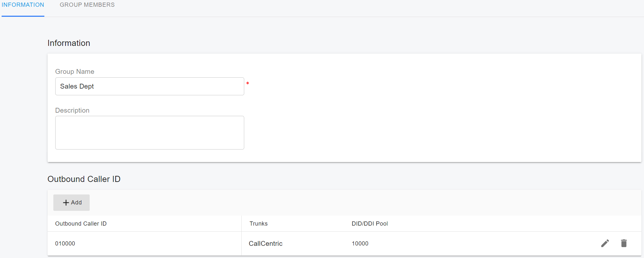Click the Trunks column header
The image size is (644, 258).
click(x=258, y=224)
